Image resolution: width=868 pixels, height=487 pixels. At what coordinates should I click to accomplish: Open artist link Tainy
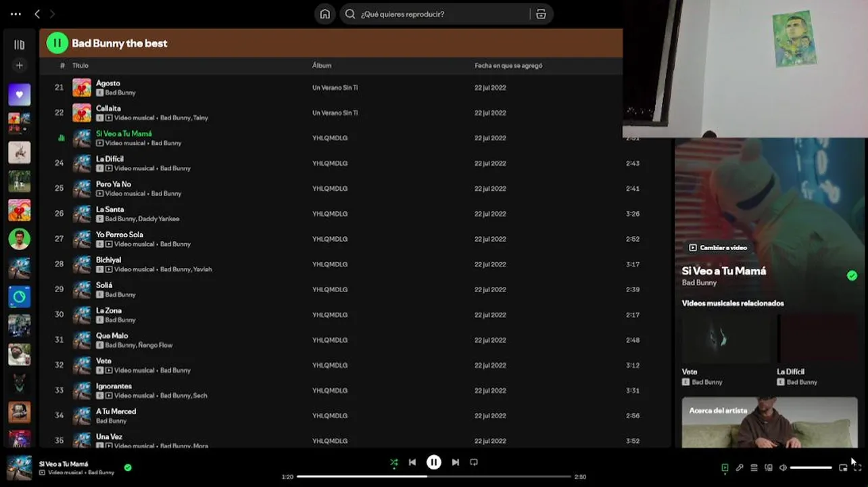click(201, 118)
